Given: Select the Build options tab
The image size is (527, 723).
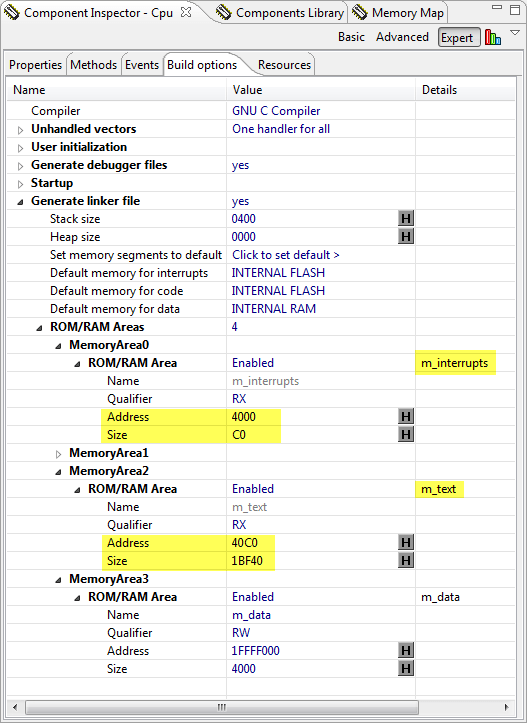Looking at the screenshot, I should [202, 65].
